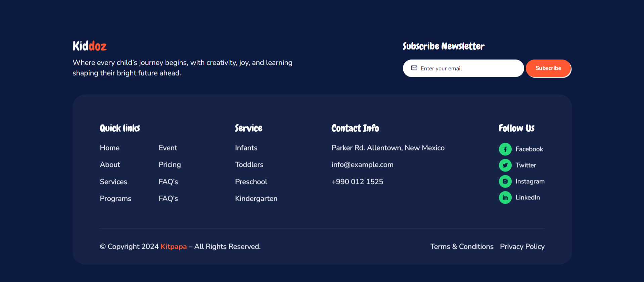Screen dimensions: 644x282
Task: Open the Terms & Conditions link
Action: point(462,246)
